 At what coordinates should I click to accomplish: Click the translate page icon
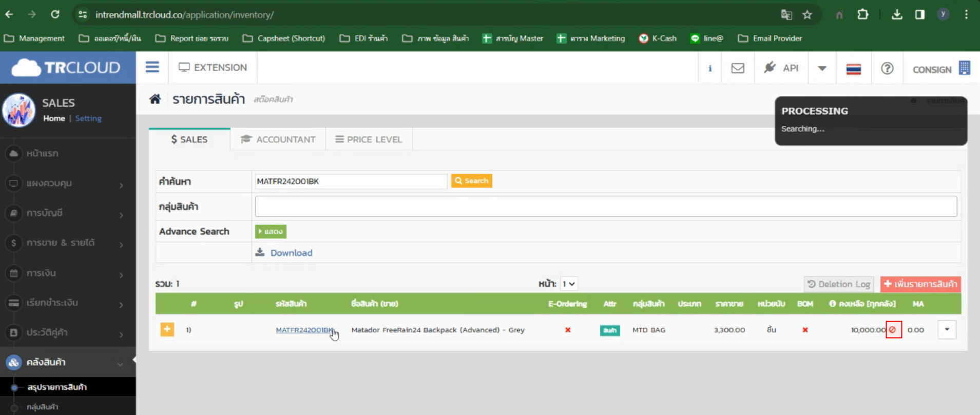click(786, 14)
